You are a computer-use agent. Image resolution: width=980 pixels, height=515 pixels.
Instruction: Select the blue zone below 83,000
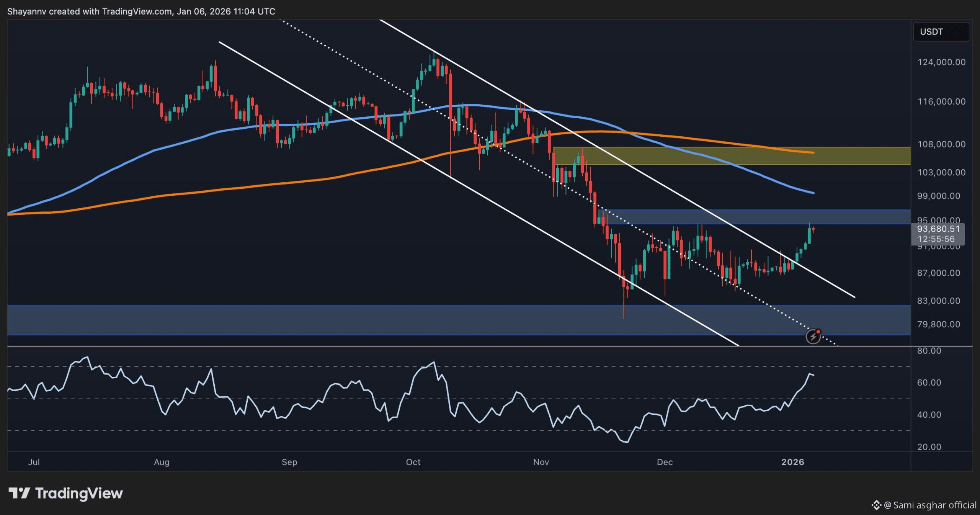click(x=459, y=320)
